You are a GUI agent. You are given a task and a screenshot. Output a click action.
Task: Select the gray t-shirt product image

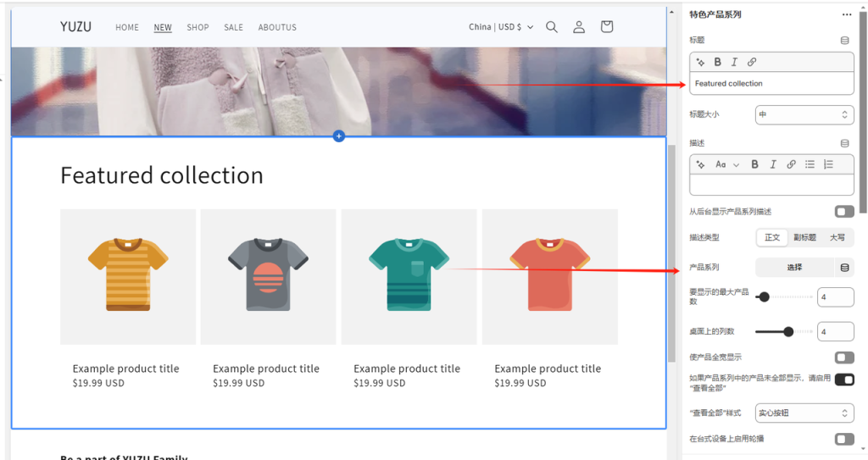[x=269, y=277]
